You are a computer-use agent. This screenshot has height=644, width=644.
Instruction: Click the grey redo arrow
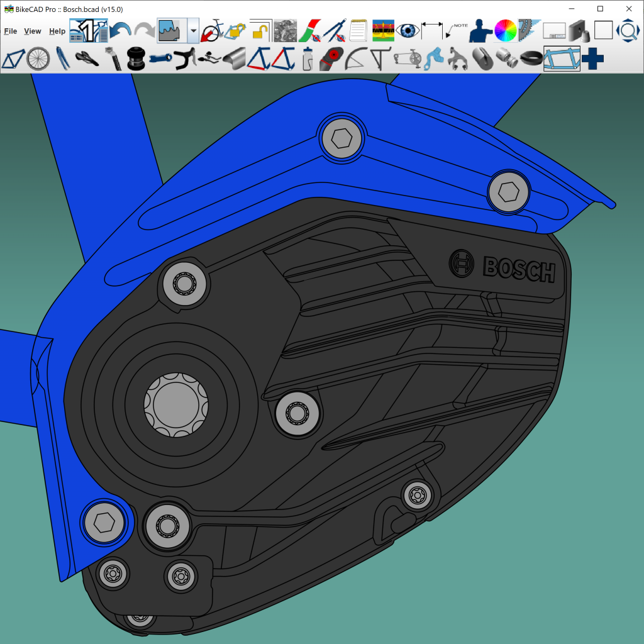pyautogui.click(x=144, y=31)
